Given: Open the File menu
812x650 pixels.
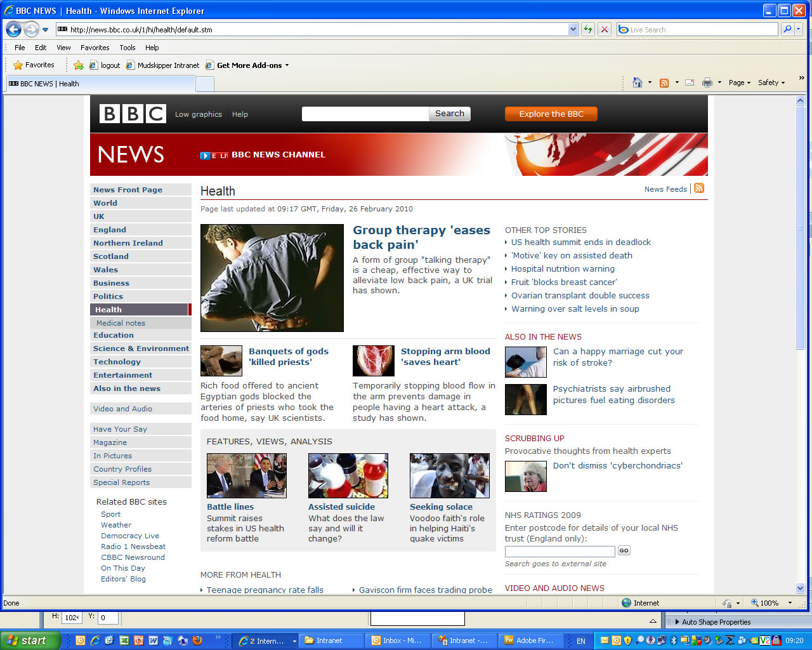Looking at the screenshot, I should (20, 48).
